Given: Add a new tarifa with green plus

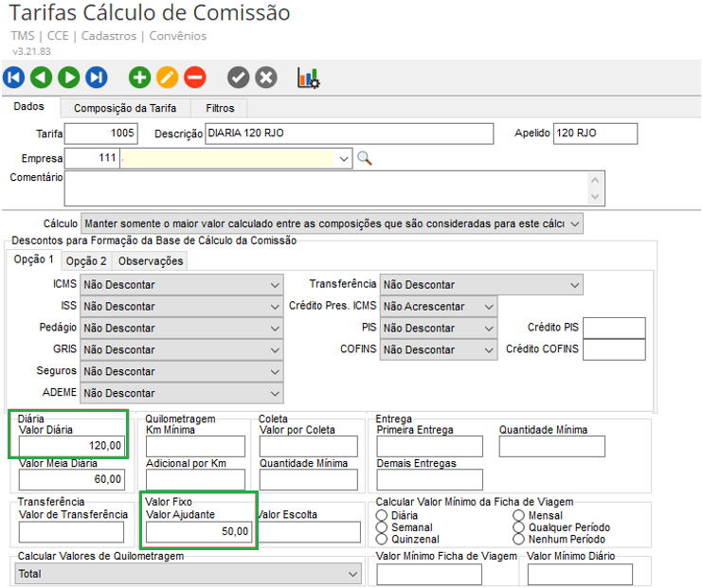Looking at the screenshot, I should coord(139,78).
